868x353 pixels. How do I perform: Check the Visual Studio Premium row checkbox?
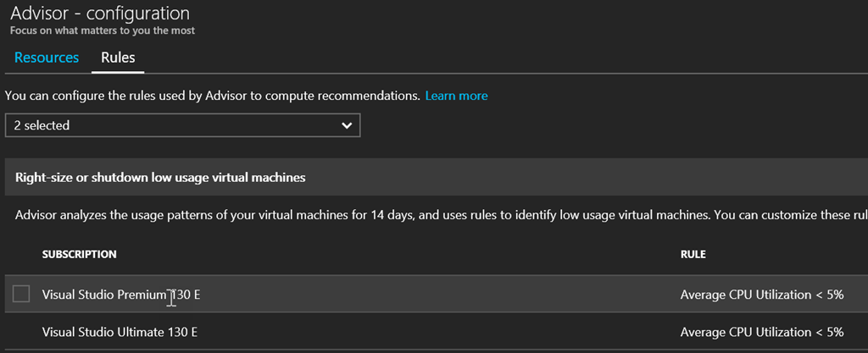click(21, 294)
